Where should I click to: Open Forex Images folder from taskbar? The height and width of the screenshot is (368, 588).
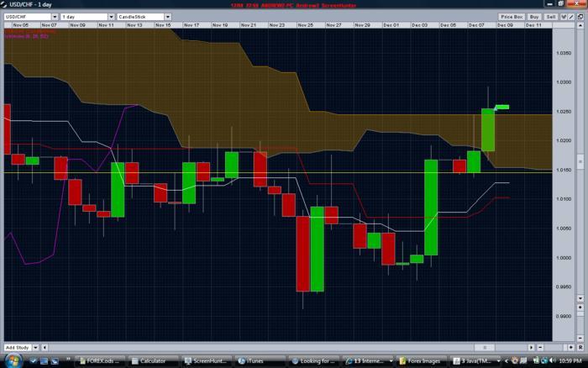(x=420, y=360)
